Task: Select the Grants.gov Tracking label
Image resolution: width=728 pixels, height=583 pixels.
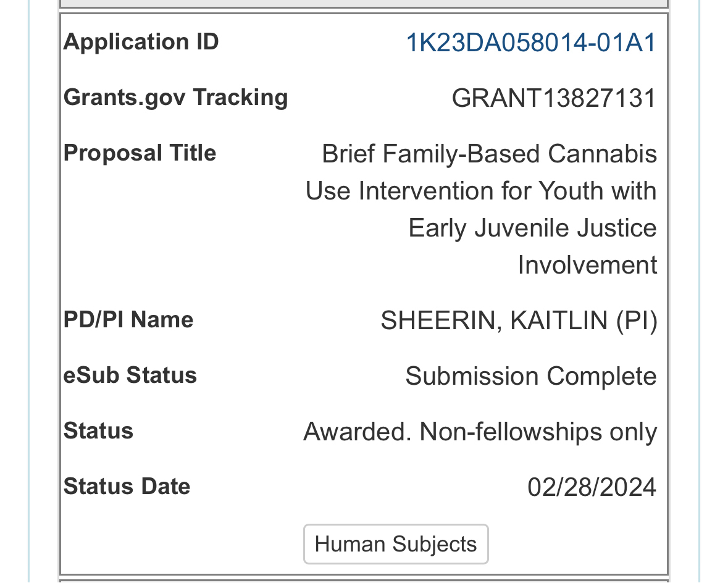Action: [x=175, y=98]
